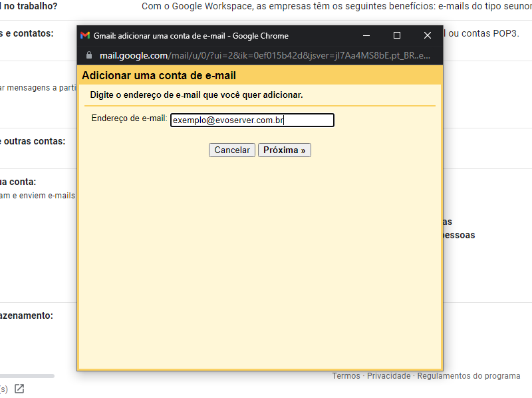This screenshot has width=532, height=398.
Task: Click the lock icon beside mail.google.com
Action: (x=89, y=55)
